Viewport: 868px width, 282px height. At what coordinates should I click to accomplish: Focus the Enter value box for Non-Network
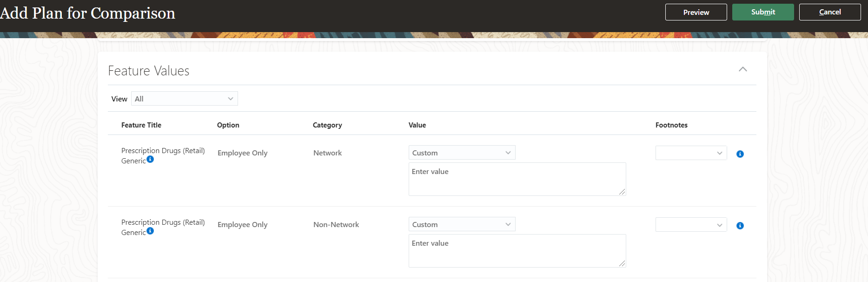(x=517, y=251)
